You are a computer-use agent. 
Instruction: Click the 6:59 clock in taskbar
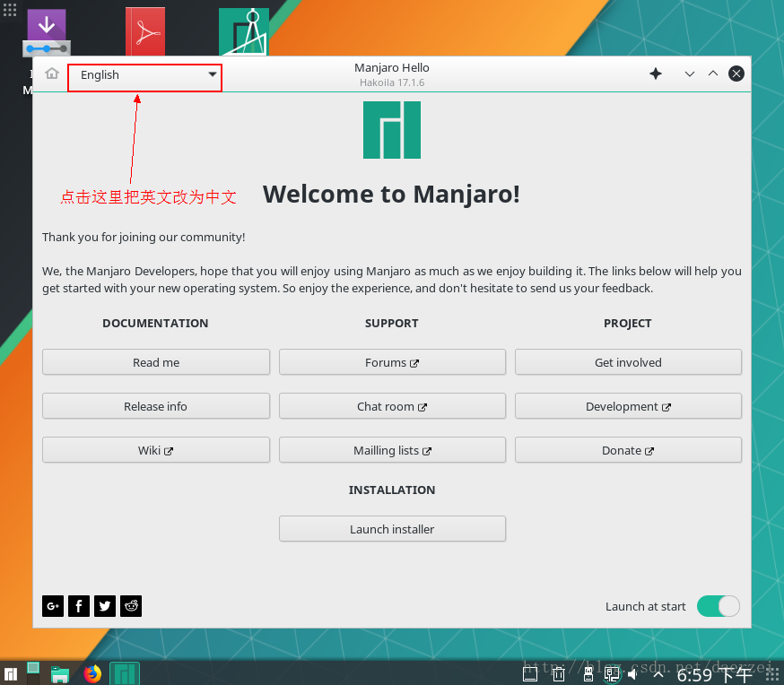[715, 675]
